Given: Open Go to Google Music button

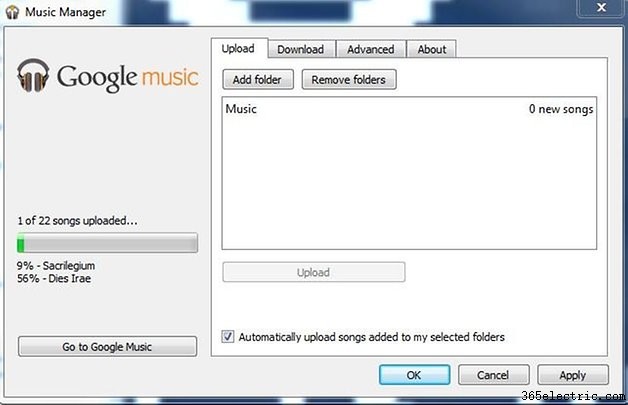Looking at the screenshot, I should 107,347.
